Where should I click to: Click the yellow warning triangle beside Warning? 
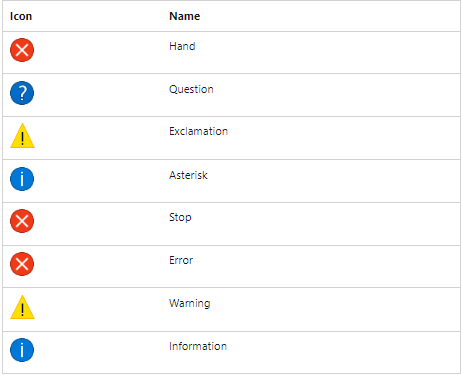[x=22, y=307]
